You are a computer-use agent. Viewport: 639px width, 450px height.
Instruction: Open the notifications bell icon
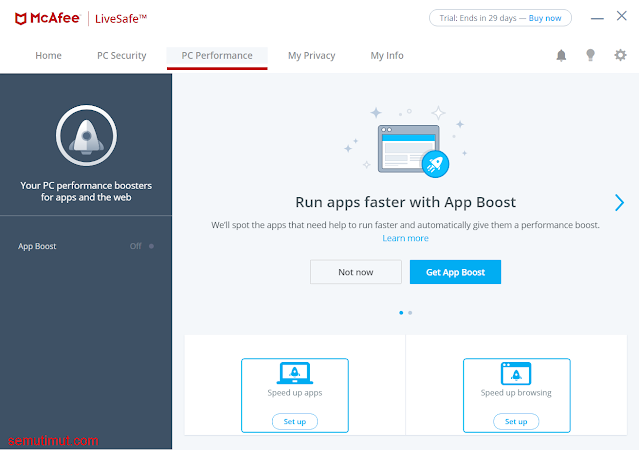click(561, 55)
